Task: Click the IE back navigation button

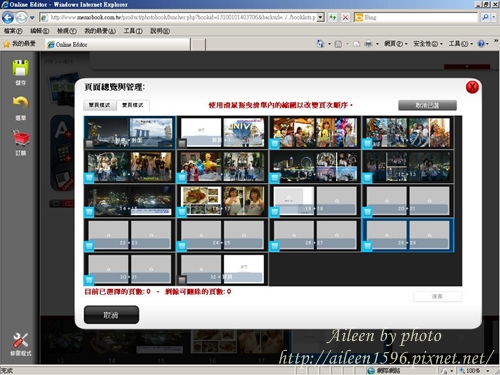Action: pos(8,17)
